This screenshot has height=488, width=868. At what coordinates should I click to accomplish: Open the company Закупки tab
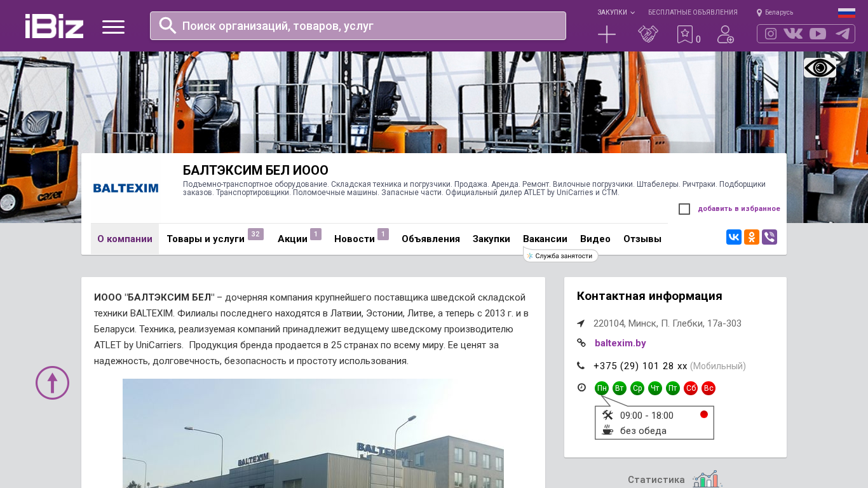pyautogui.click(x=491, y=239)
